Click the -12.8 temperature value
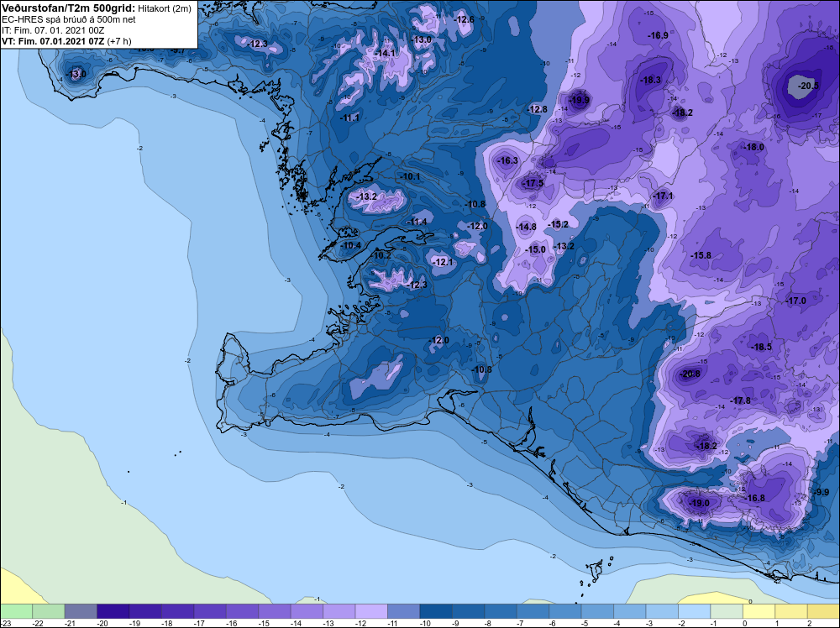 538,109
